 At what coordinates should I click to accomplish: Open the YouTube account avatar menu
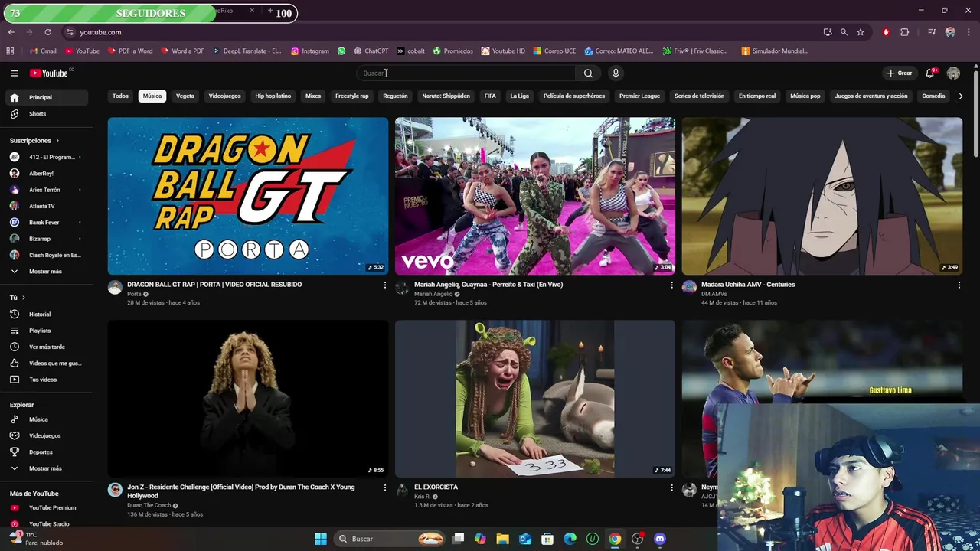(953, 73)
